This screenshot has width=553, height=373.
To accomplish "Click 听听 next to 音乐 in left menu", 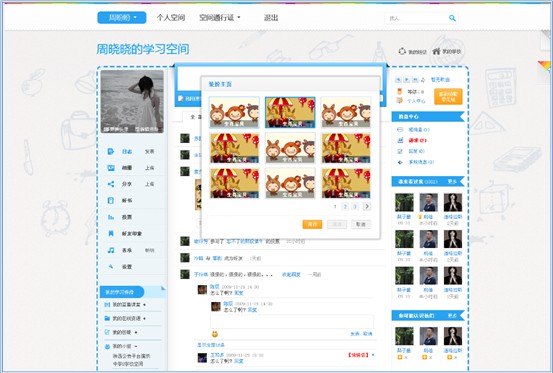I will point(150,250).
